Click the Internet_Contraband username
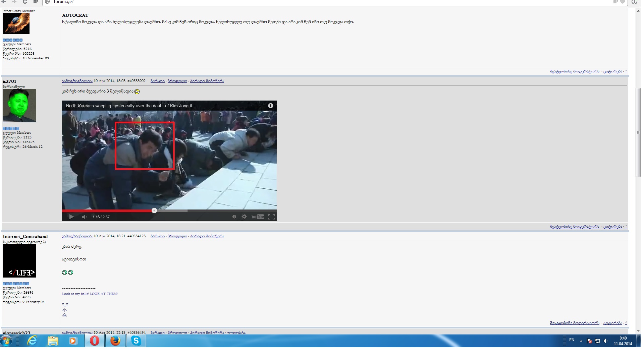The height and width of the screenshot is (362, 644). click(x=25, y=236)
